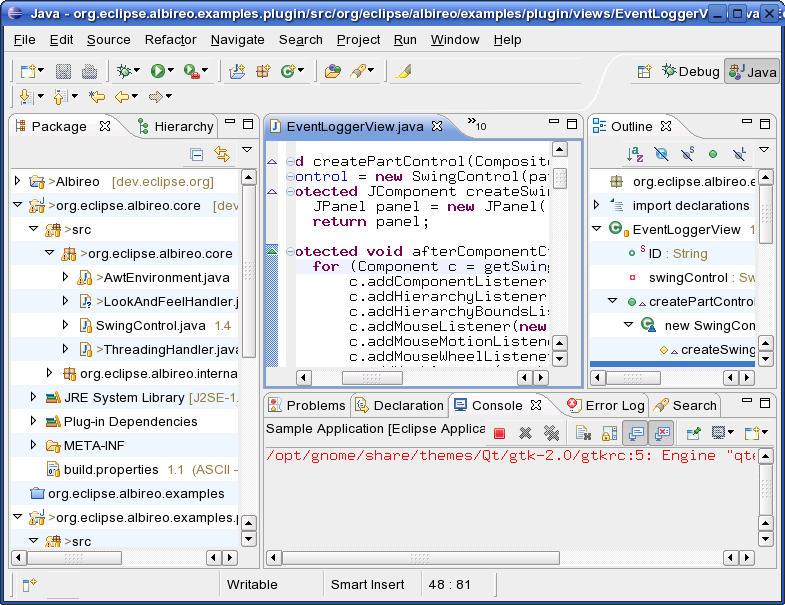
Task: Click the Last Edit Location arrow icon
Action: coord(96,97)
